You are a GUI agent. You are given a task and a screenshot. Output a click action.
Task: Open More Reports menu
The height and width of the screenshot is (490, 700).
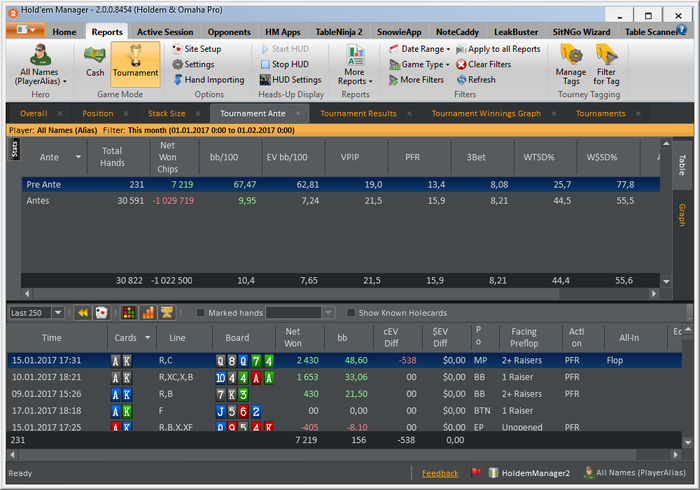[x=355, y=65]
